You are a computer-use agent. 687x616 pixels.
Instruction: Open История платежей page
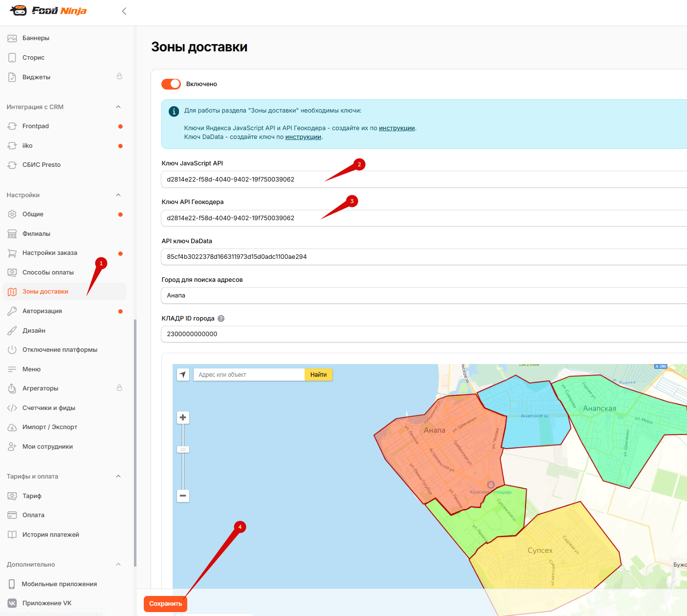[x=65, y=535]
